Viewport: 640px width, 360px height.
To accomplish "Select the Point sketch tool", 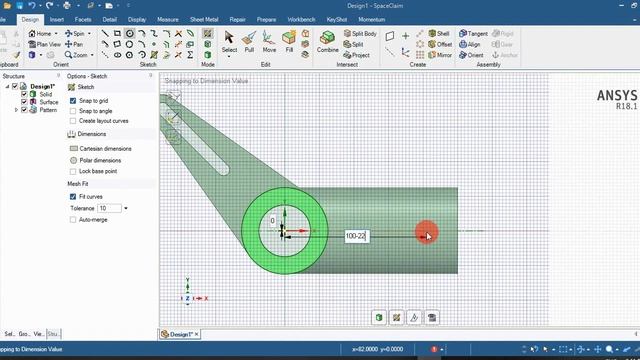I will tap(154, 44).
